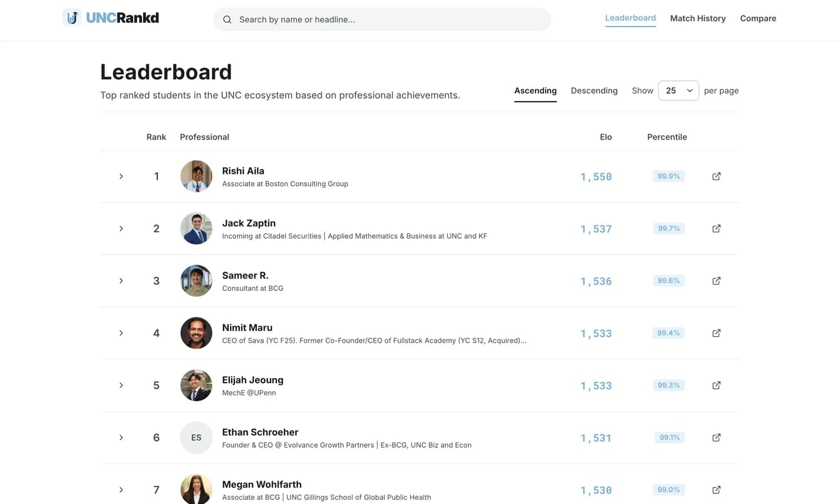
Task: Open external profile link for Nimit Maru
Action: tap(716, 333)
